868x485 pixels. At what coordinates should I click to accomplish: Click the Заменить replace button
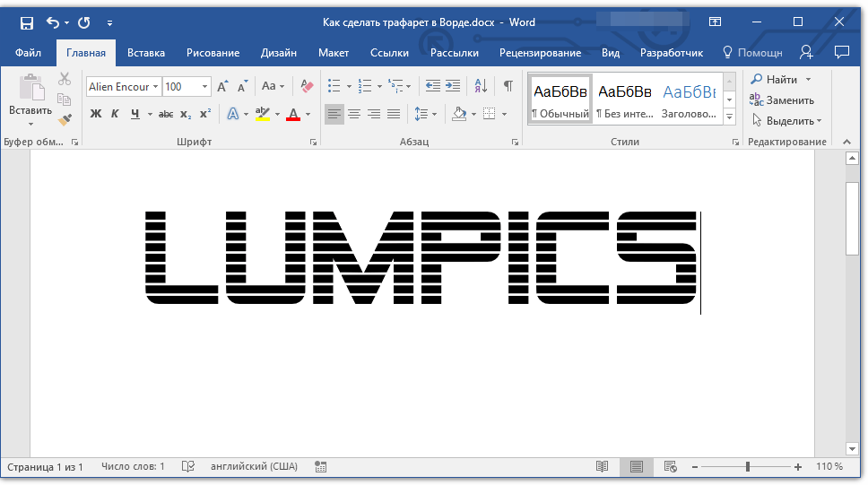[782, 100]
